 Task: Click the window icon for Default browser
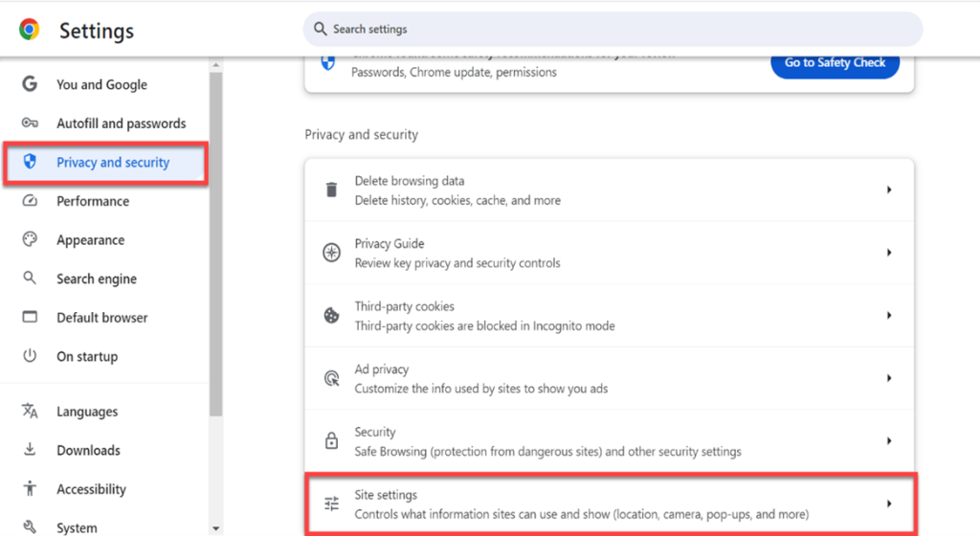pos(30,317)
